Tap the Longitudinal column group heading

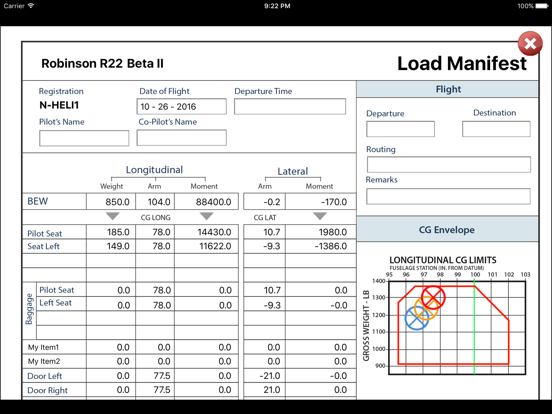[x=154, y=170]
